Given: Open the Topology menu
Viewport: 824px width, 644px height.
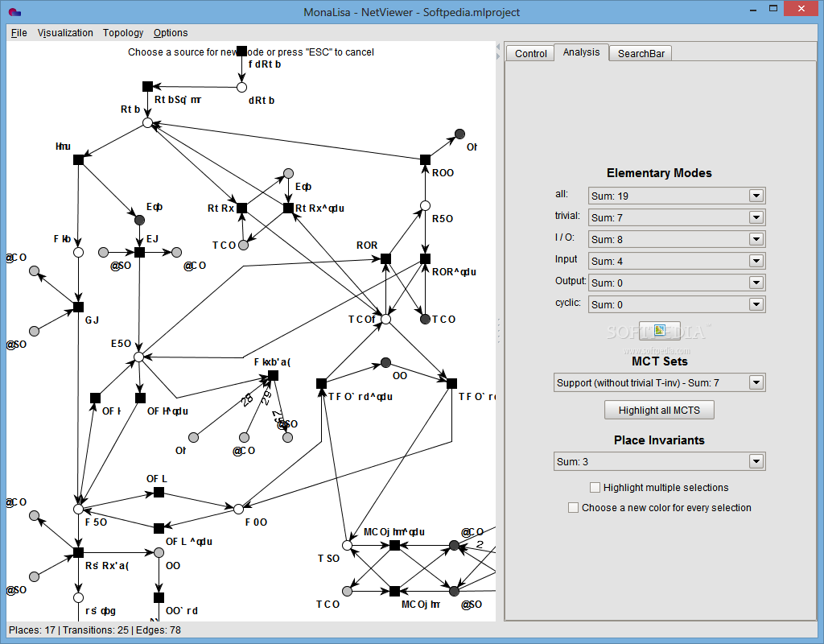Looking at the screenshot, I should click(x=123, y=32).
